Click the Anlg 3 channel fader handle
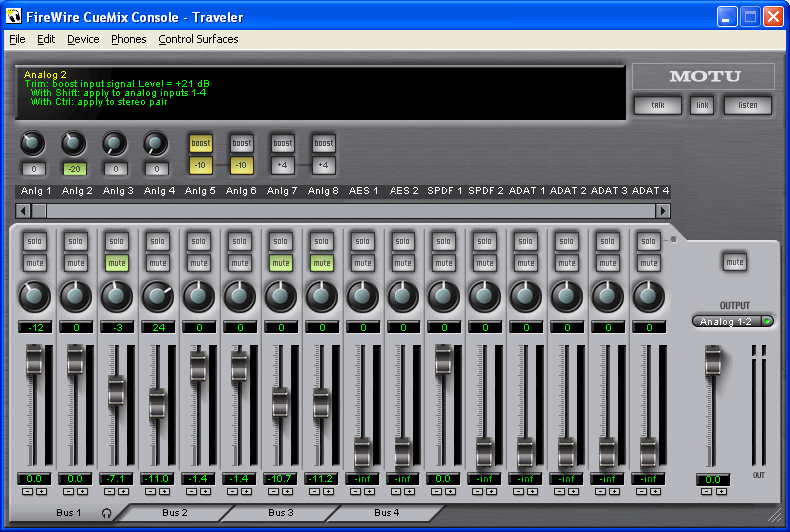 [x=116, y=391]
